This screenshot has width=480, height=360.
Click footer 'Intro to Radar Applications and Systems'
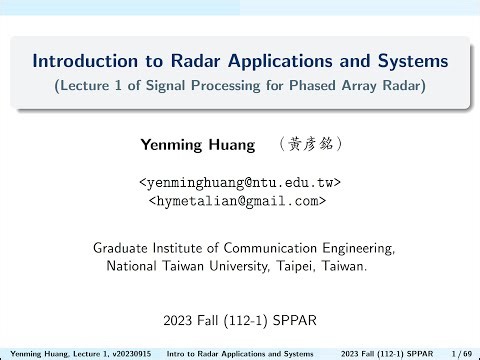pyautogui.click(x=240, y=354)
